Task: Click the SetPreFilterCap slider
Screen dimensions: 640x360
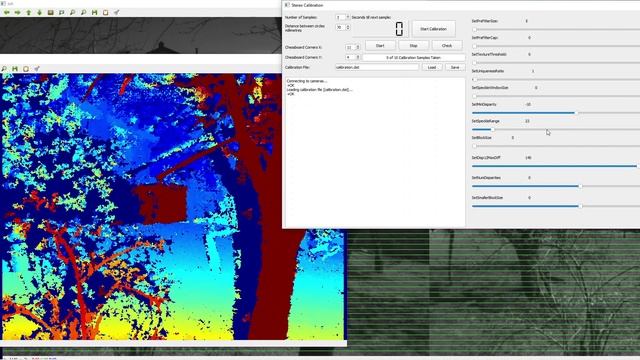Action: (x=556, y=46)
